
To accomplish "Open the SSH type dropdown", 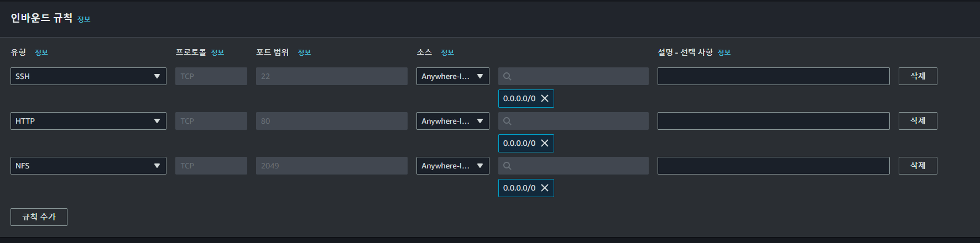I will tap(88, 76).
